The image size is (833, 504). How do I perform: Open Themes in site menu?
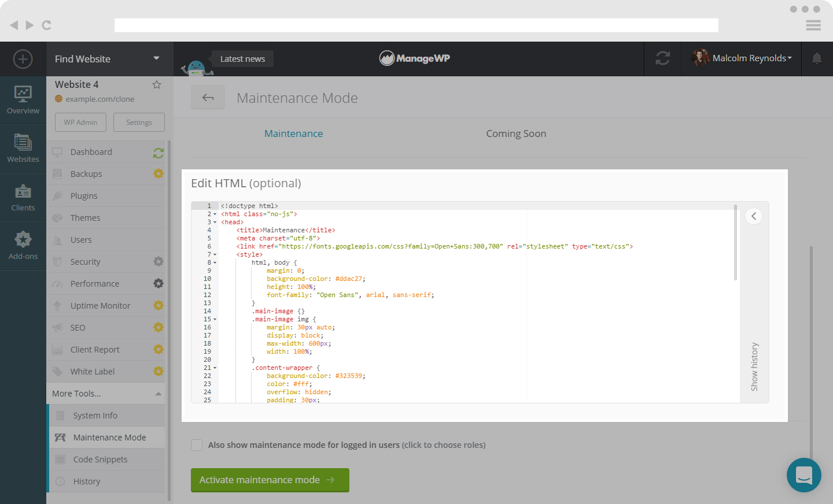[86, 218]
